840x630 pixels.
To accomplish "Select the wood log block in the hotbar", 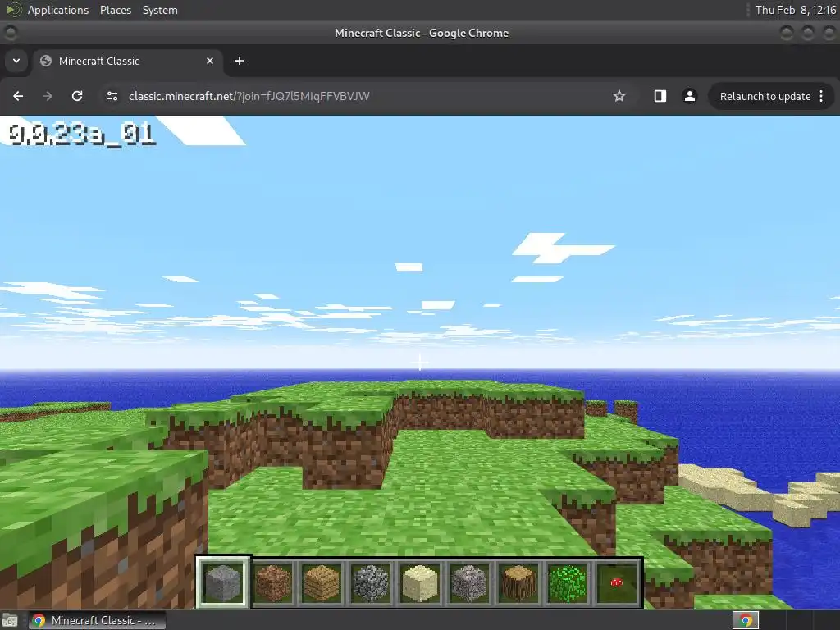I will pos(518,582).
